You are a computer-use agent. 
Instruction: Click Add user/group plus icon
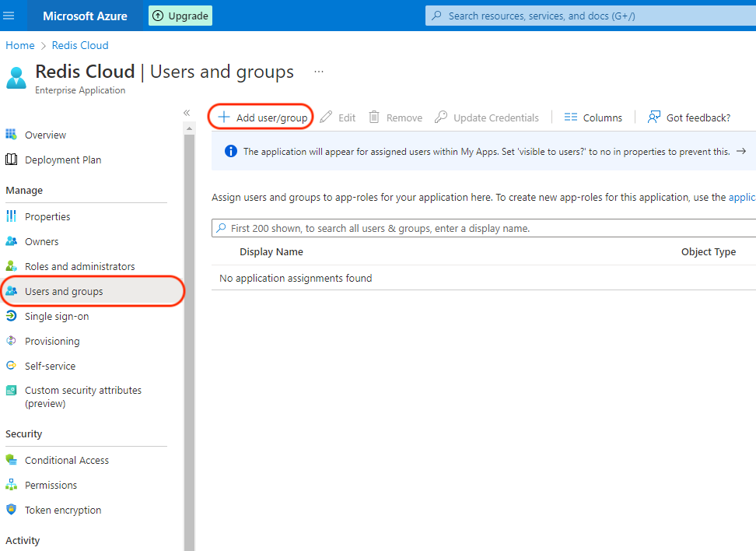224,118
